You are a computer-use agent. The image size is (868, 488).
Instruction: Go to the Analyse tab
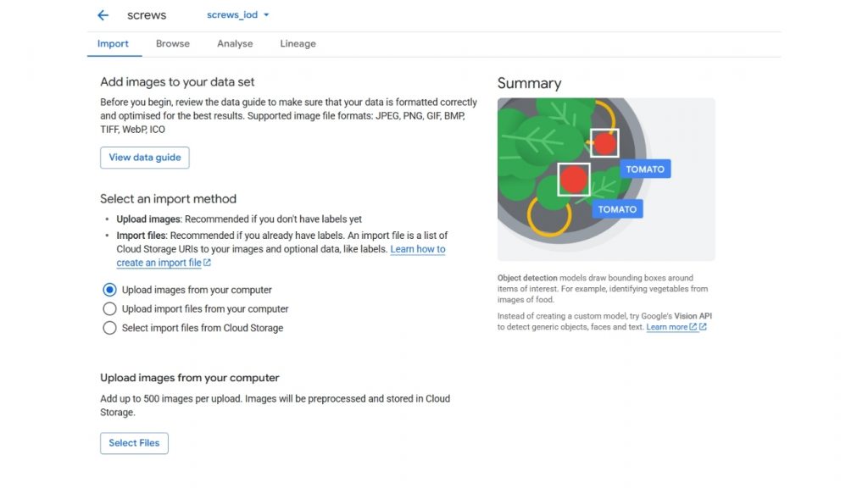235,44
